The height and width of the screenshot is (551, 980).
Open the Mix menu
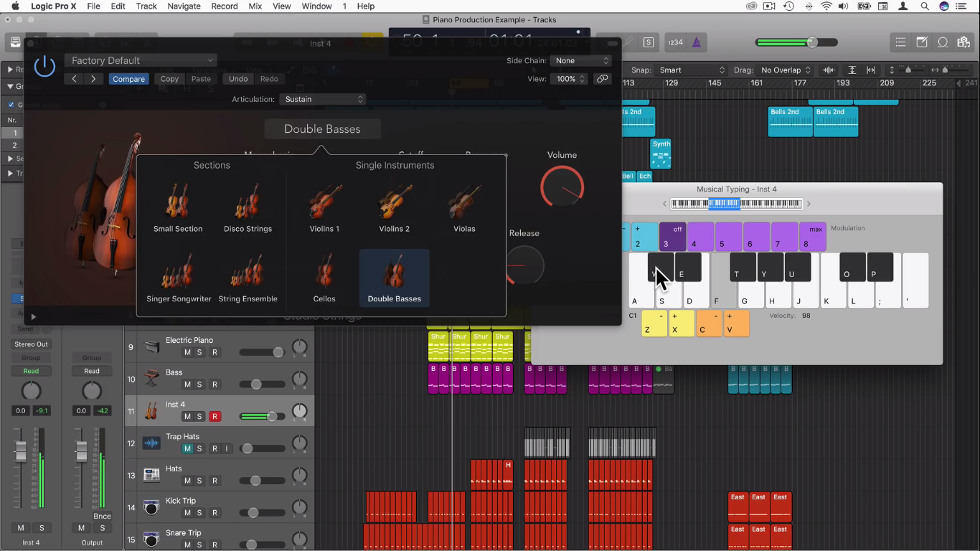pos(255,6)
